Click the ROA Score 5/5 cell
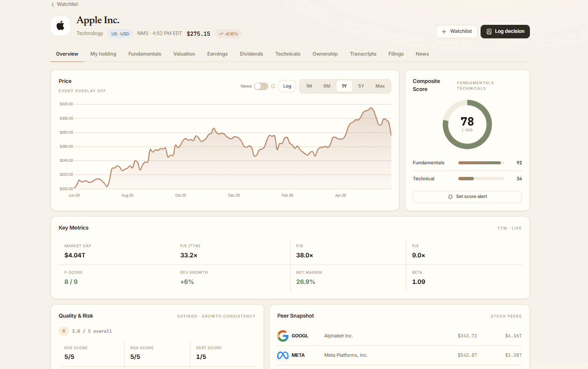588x369 pixels. [x=157, y=353]
